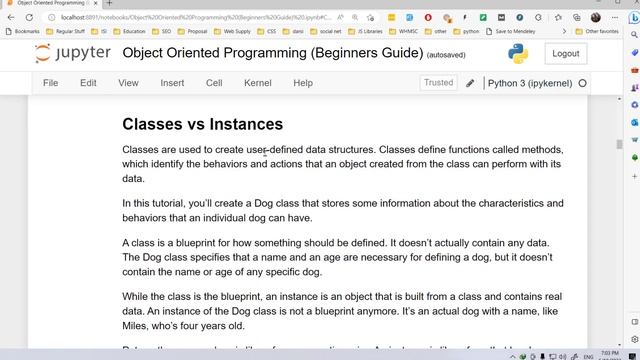
Task: Open the notebook Insert menu
Action: click(172, 83)
